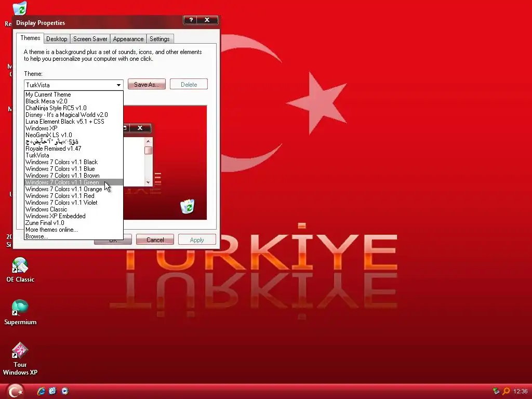The width and height of the screenshot is (532, 399).
Task: Click scroll down arrow in preview window
Action: (148, 182)
